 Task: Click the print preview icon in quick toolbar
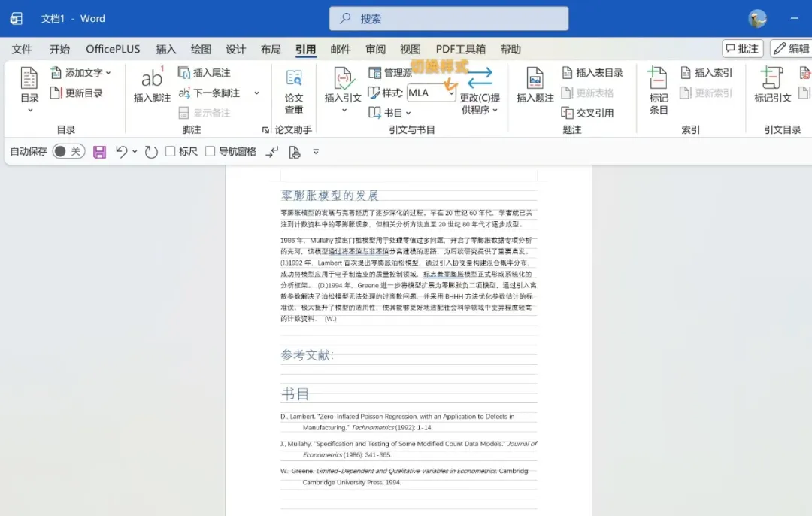tap(294, 152)
